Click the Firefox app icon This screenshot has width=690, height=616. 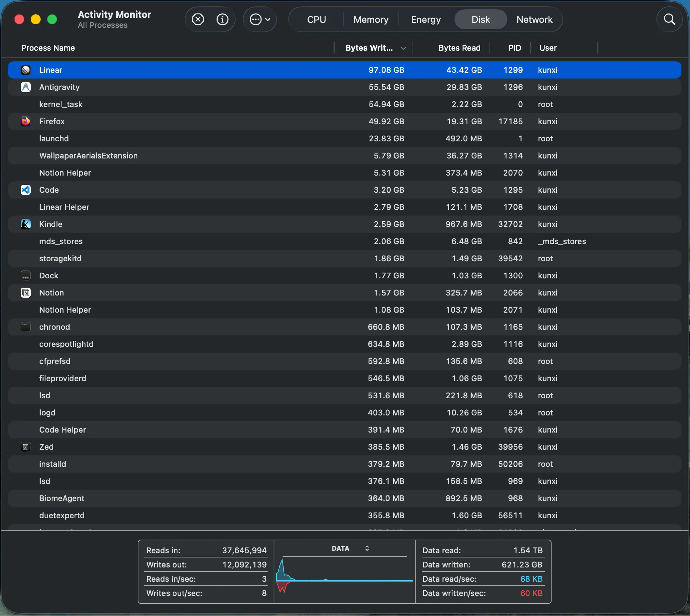pos(26,121)
